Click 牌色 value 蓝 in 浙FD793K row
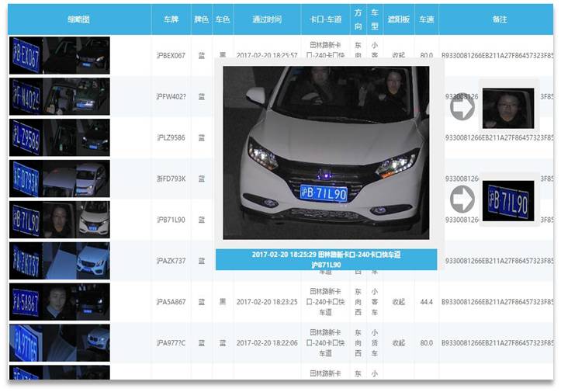The width and height of the screenshot is (561, 392). (x=202, y=179)
